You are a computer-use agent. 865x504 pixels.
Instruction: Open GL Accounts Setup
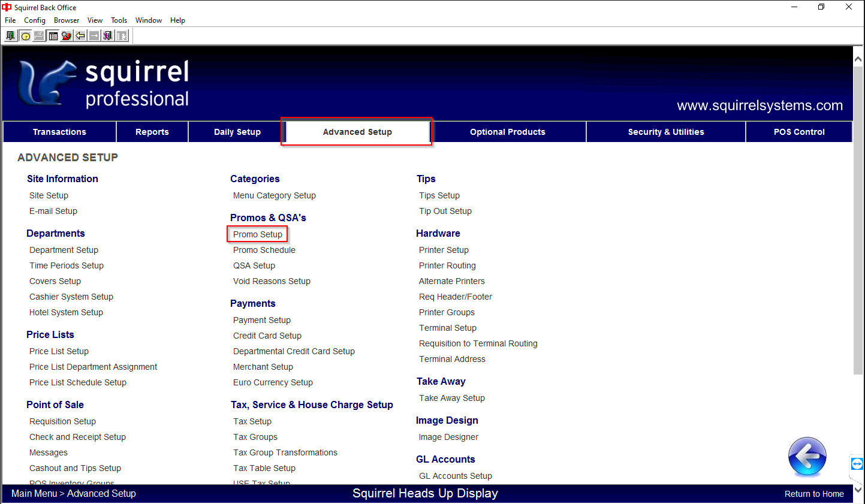coord(456,476)
